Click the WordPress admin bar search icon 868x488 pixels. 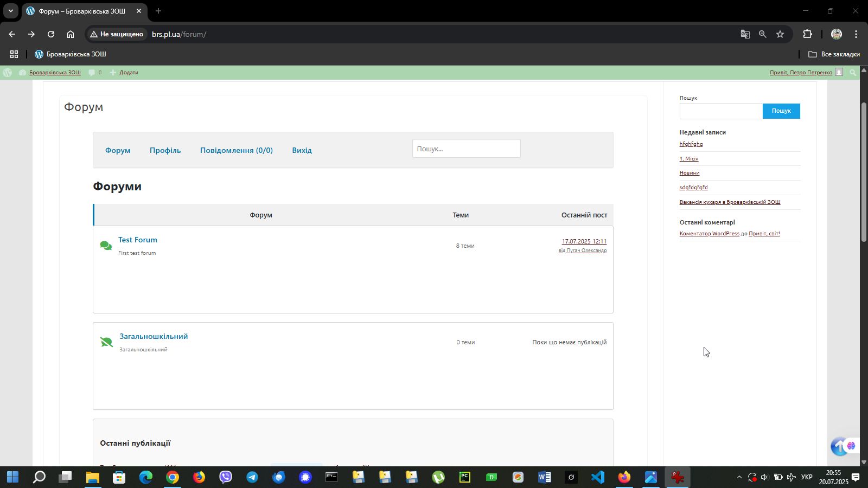tap(853, 73)
